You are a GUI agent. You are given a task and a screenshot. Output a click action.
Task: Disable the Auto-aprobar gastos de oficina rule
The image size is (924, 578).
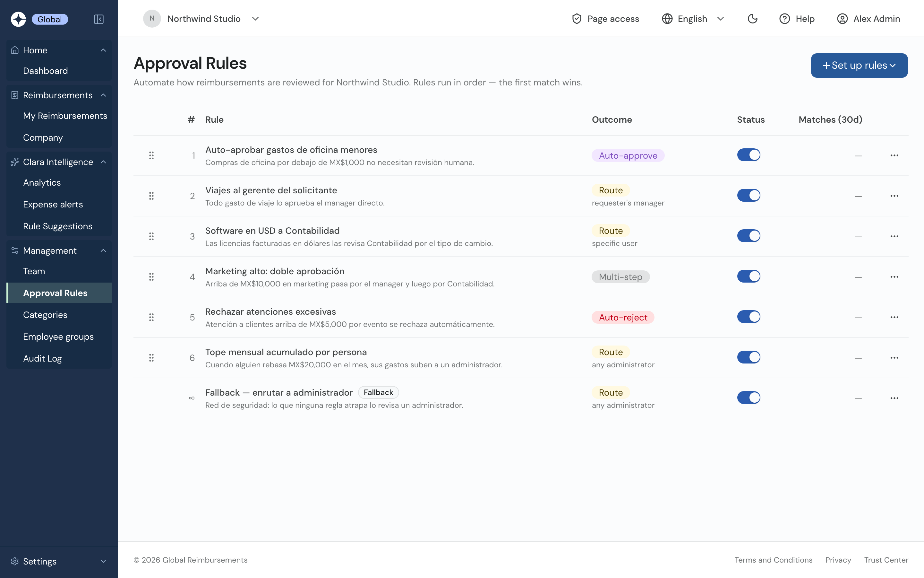[x=749, y=155]
